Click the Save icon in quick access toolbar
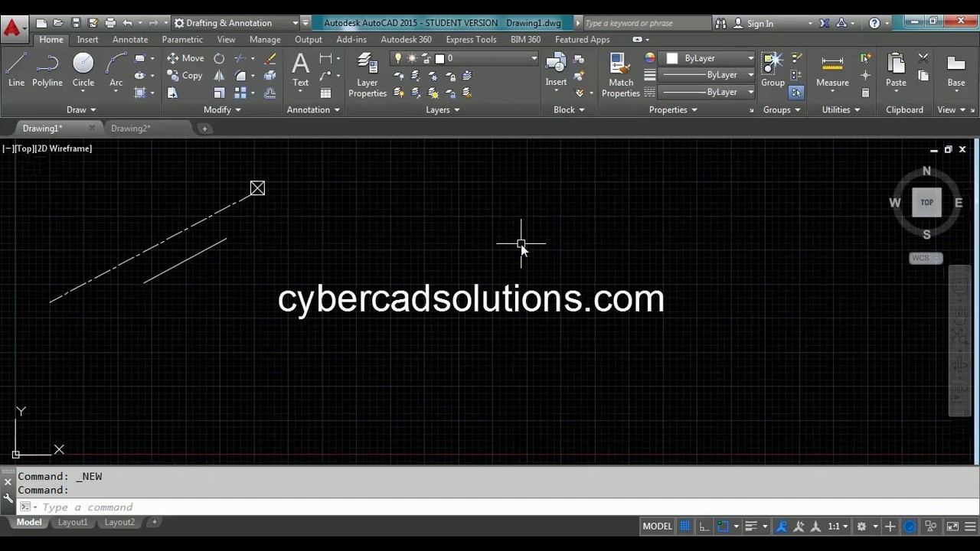Image resolution: width=980 pixels, height=551 pixels. tap(76, 23)
